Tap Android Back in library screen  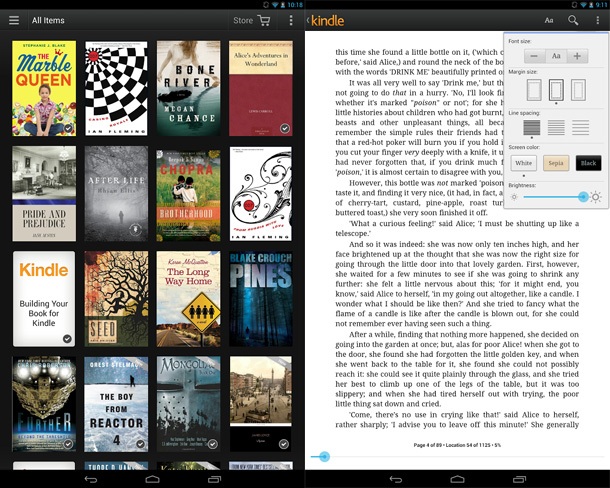point(91,479)
